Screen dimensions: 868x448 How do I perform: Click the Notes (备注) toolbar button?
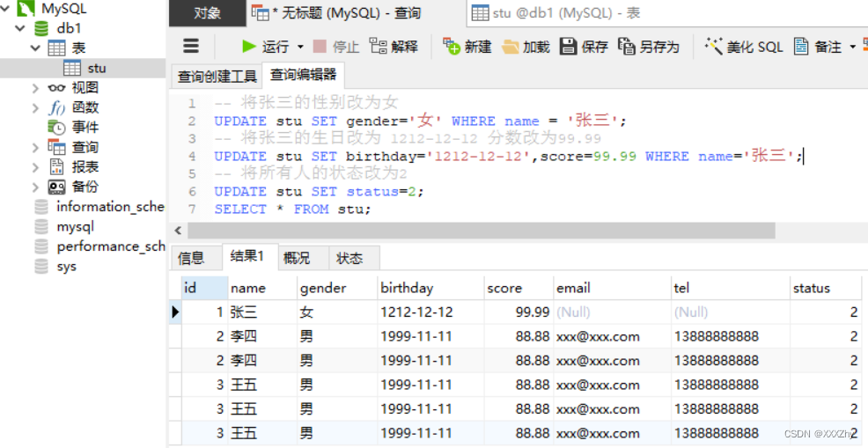point(818,47)
